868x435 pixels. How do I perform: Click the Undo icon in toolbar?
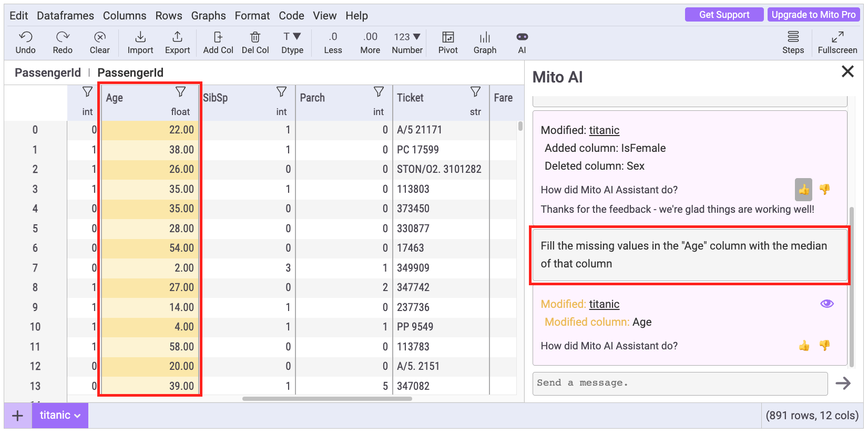[x=25, y=37]
